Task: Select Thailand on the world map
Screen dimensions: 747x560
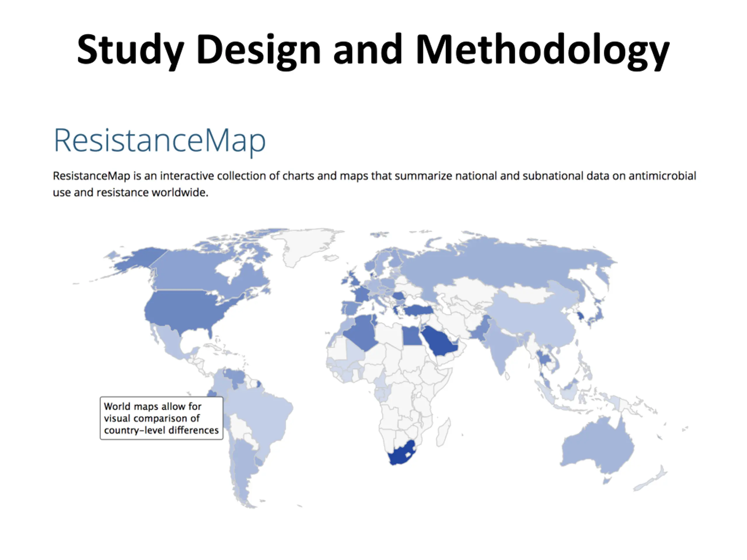Action: pos(543,359)
